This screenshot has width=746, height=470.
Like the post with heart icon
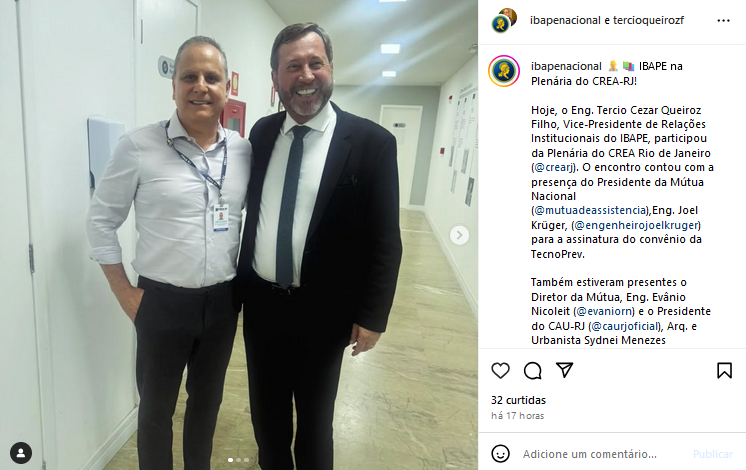tap(500, 371)
